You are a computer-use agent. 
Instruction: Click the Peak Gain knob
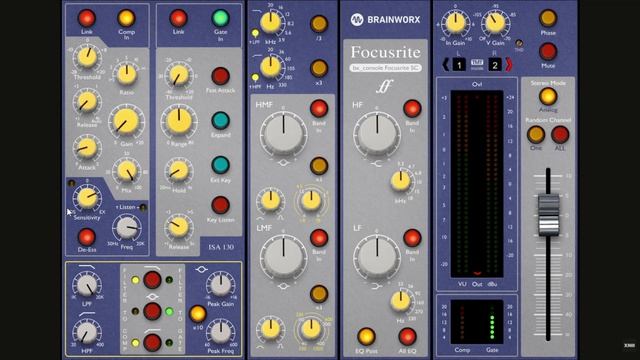tap(221, 285)
